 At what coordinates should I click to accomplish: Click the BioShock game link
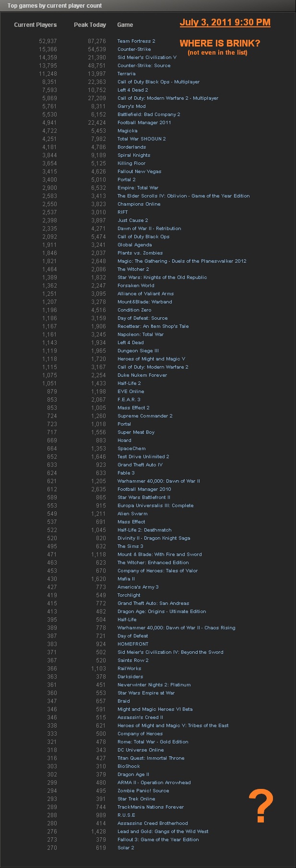[x=129, y=766]
